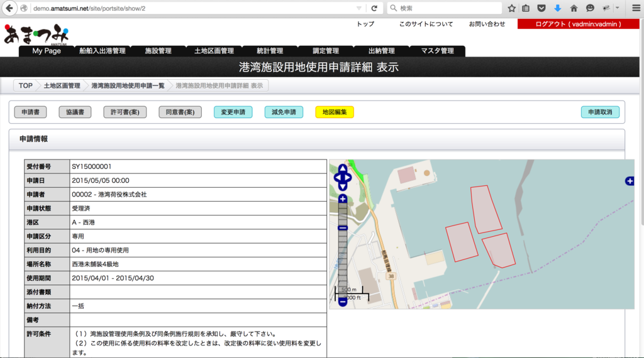Open 港湾施設用地使用申請一覧 breadcrumb
Viewport: 644px width, 358px height.
pos(128,85)
